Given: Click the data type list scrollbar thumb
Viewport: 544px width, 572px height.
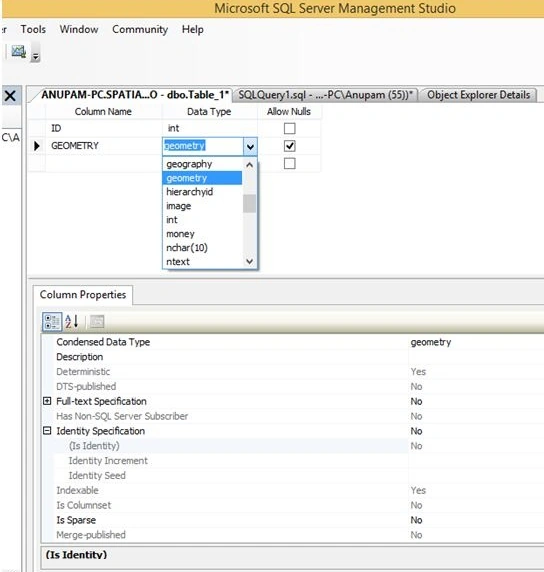Looking at the screenshot, I should click(249, 204).
